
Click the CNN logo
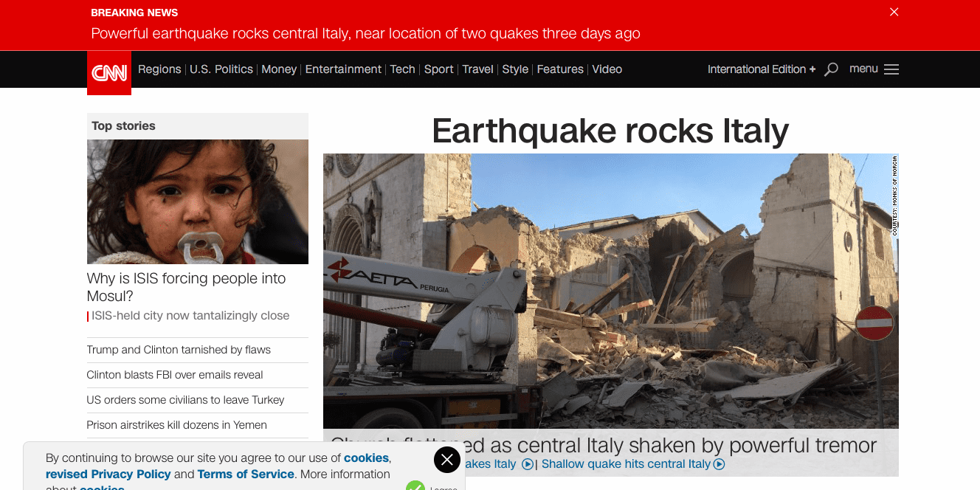coord(109,73)
